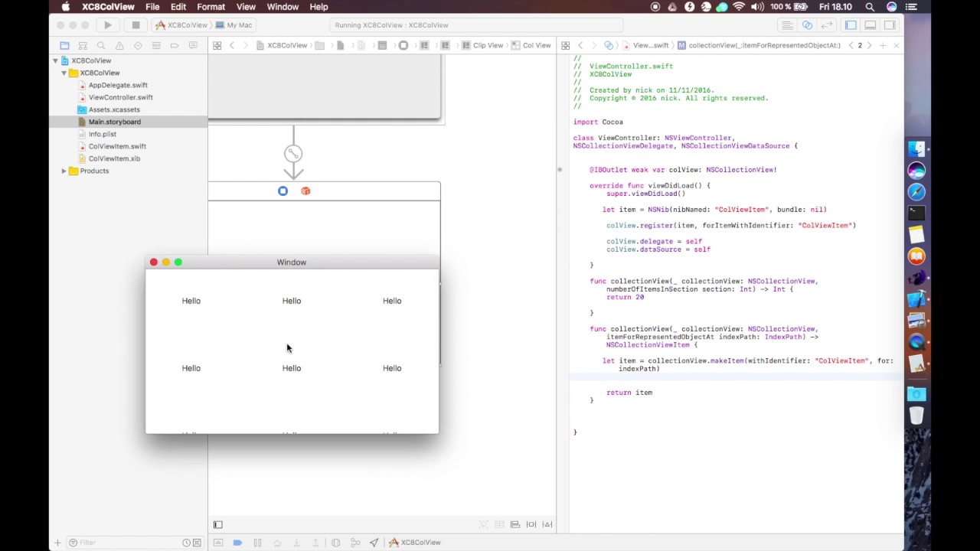The image size is (980, 551).
Task: Click the Align constraints button in the canvas bar
Action: [515, 524]
